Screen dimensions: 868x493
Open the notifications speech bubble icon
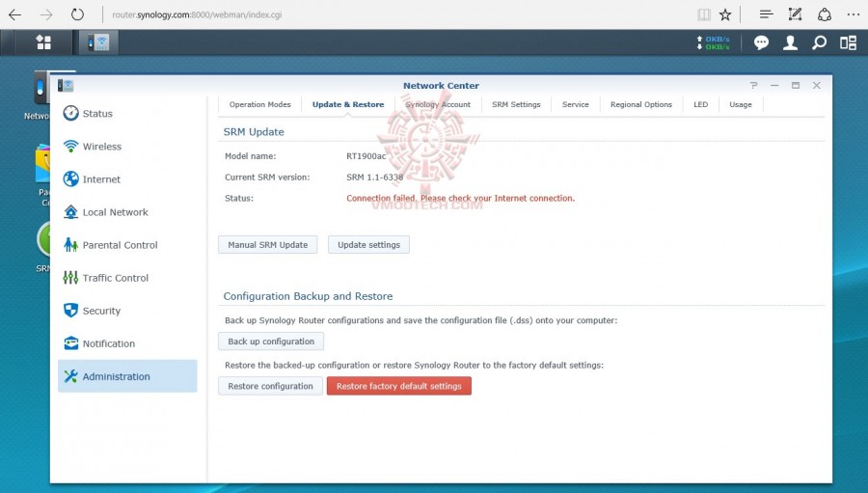pyautogui.click(x=761, y=42)
